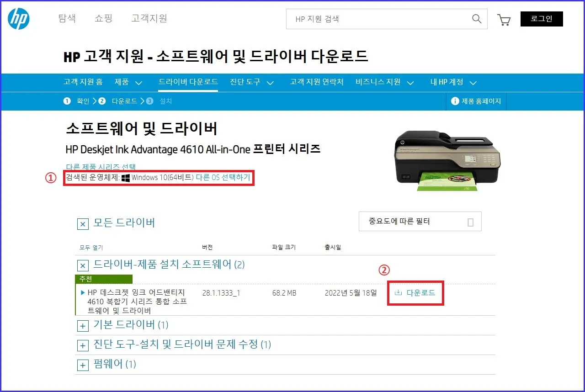
Task: Click file size 68.2 MB
Action: tap(284, 293)
